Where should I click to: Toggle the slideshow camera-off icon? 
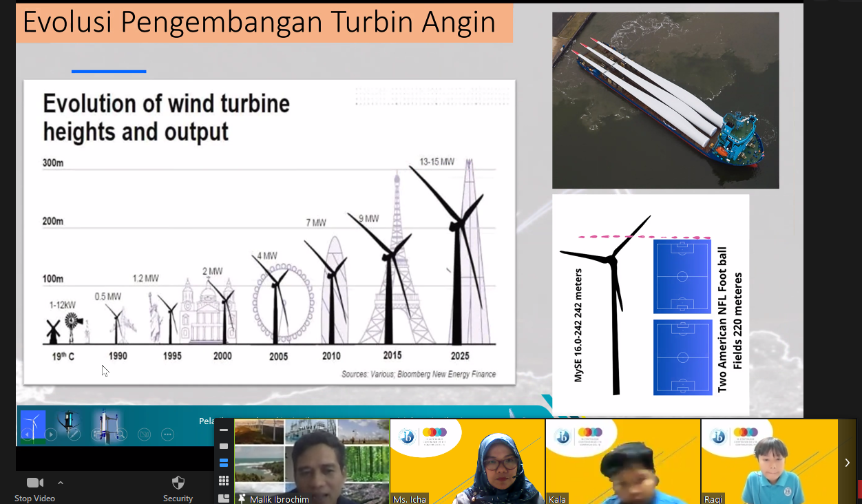click(x=144, y=434)
